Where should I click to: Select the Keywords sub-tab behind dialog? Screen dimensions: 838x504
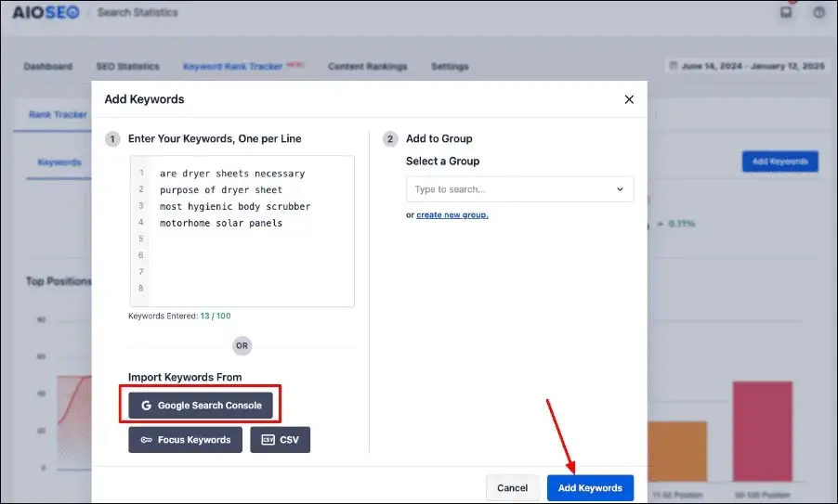(59, 162)
